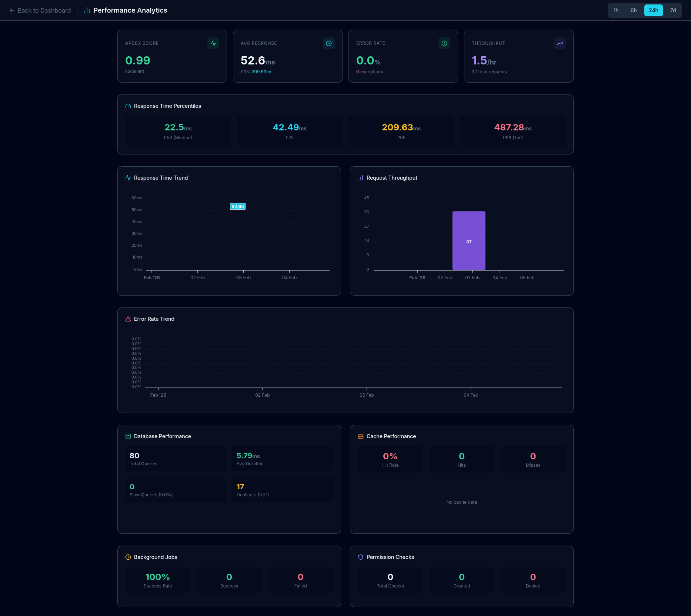Click the 52.6ms average response value
This screenshot has width=691, height=616.
click(x=258, y=60)
